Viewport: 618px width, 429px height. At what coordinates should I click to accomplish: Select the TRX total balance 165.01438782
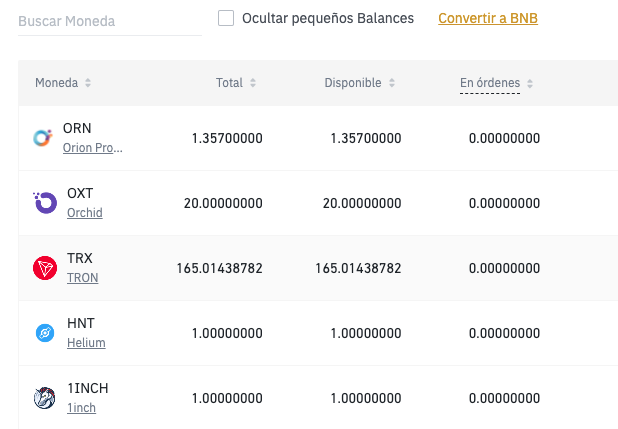pos(219,268)
